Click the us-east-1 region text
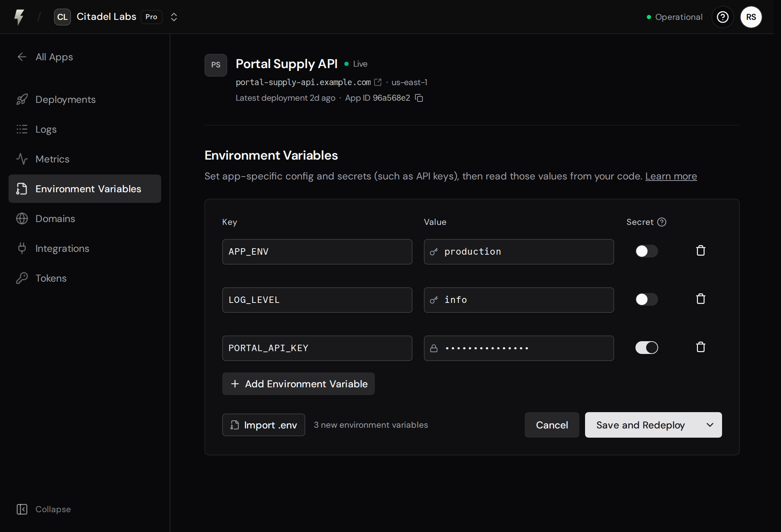 (409, 82)
